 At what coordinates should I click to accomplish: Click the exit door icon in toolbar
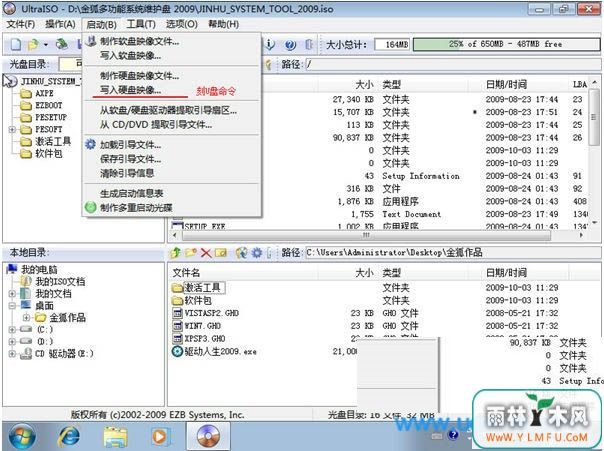[309, 45]
